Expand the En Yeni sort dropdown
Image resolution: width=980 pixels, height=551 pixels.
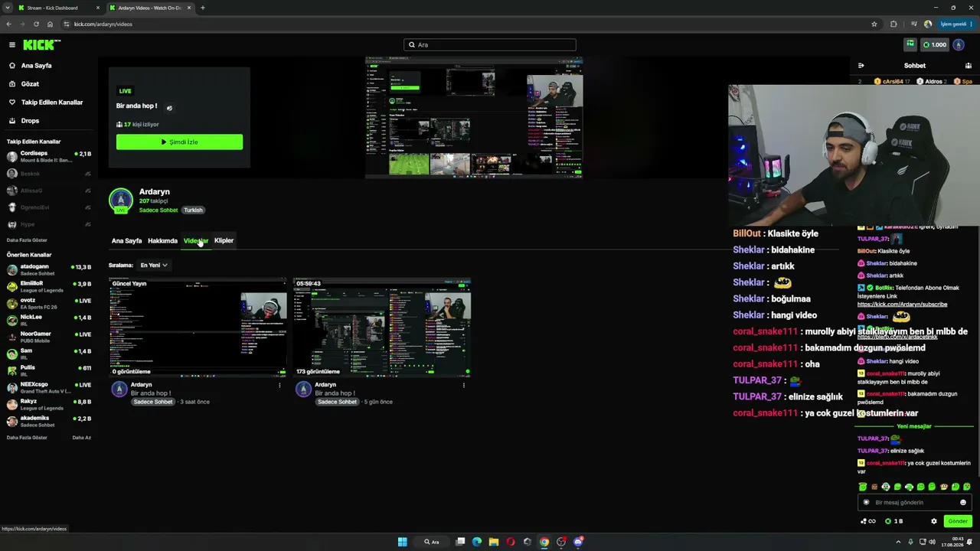(153, 266)
